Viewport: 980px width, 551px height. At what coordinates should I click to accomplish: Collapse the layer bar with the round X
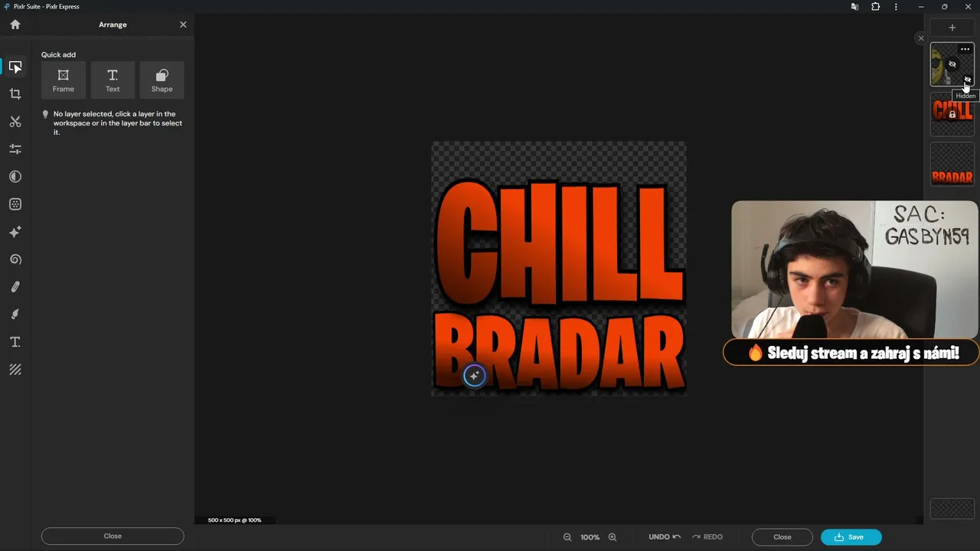[921, 38]
